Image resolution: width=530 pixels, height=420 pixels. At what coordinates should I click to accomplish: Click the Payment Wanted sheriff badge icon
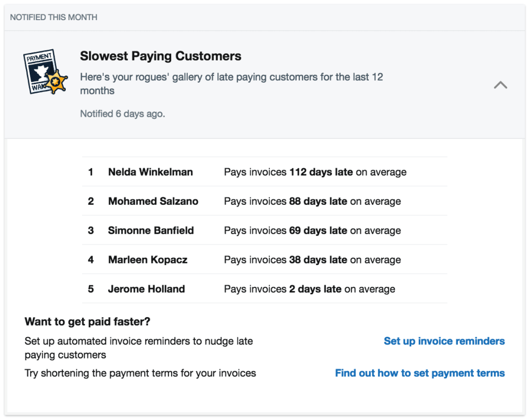click(45, 73)
